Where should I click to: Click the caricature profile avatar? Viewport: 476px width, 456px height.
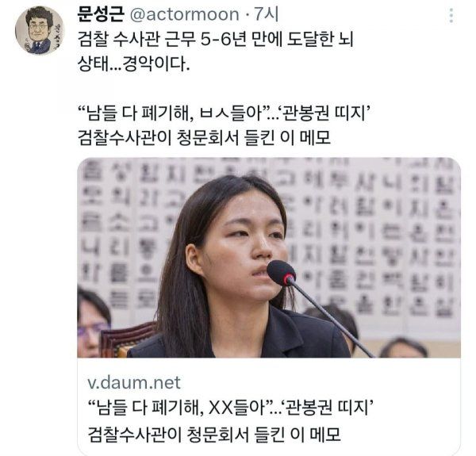coord(39,30)
